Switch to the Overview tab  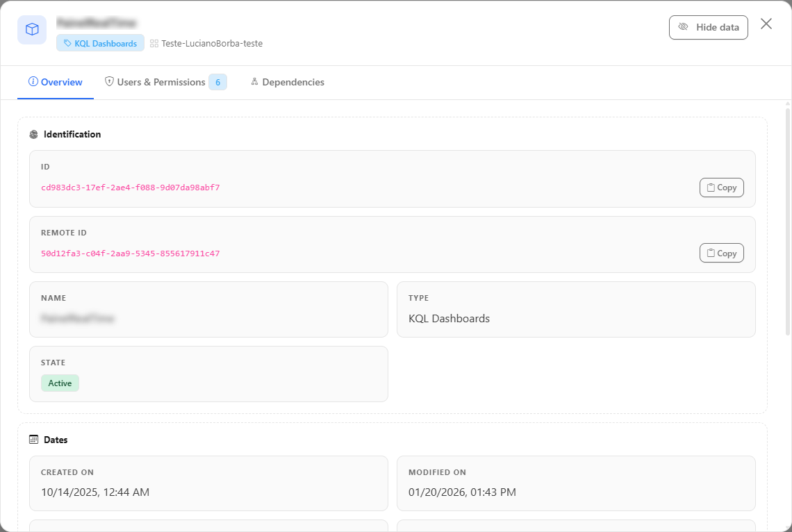[56, 82]
